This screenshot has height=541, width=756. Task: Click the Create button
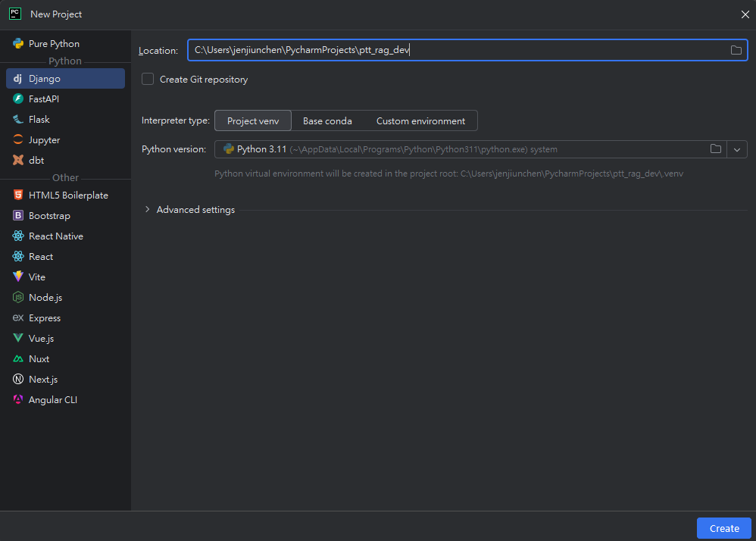[x=723, y=528]
